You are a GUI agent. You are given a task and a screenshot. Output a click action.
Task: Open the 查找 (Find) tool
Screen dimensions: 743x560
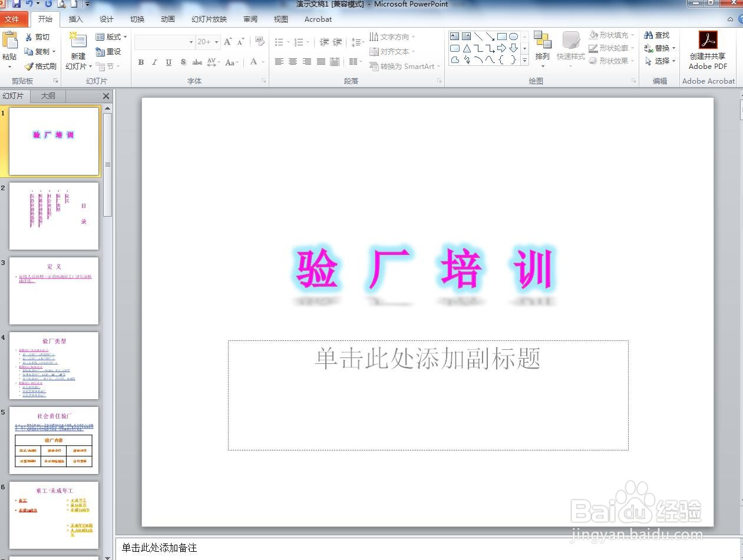(x=658, y=34)
